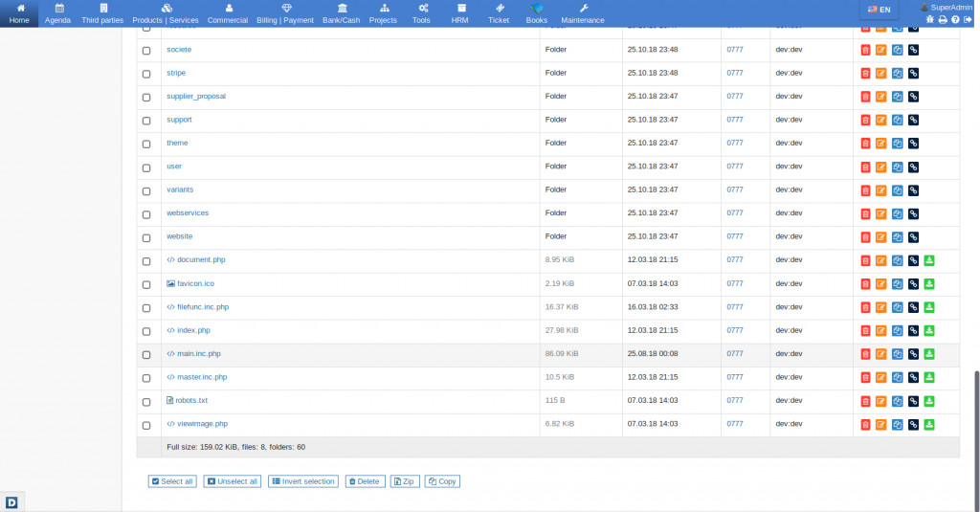The height and width of the screenshot is (512, 980).
Task: Click the orange edit icon for index.php
Action: click(x=880, y=331)
